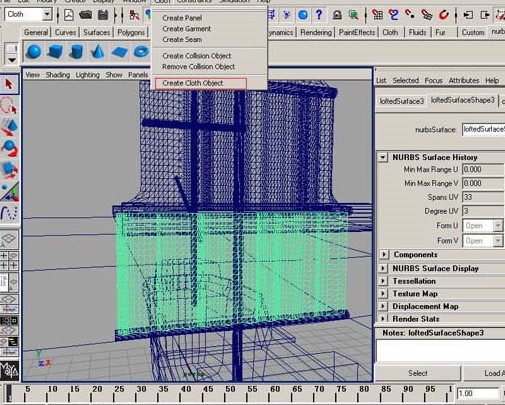Click the Inputs to selected object icon
This screenshot has width=505, height=405.
coord(468,15)
